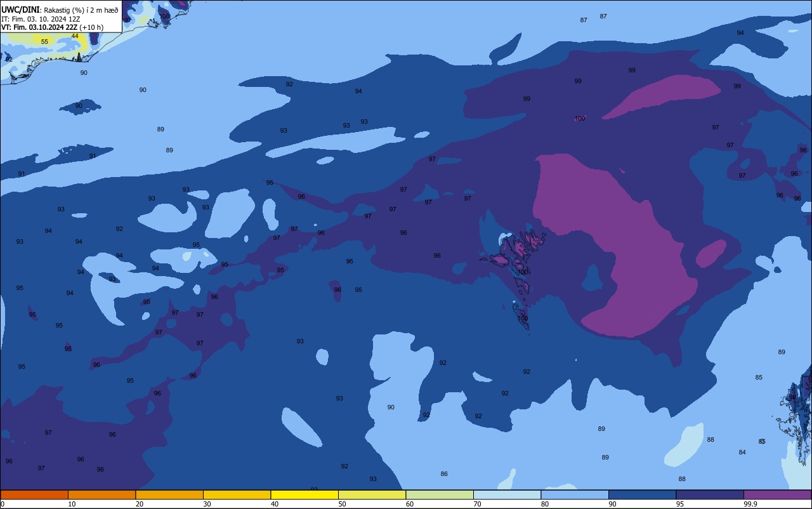This screenshot has width=812, height=509.
Task: Click the medium blue 90–95 legend swatch
Action: coord(642,494)
